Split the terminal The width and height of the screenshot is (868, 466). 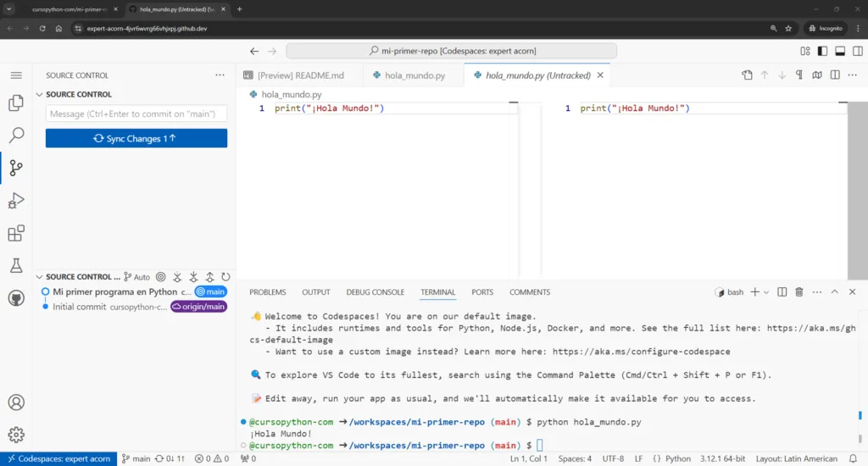click(782, 292)
